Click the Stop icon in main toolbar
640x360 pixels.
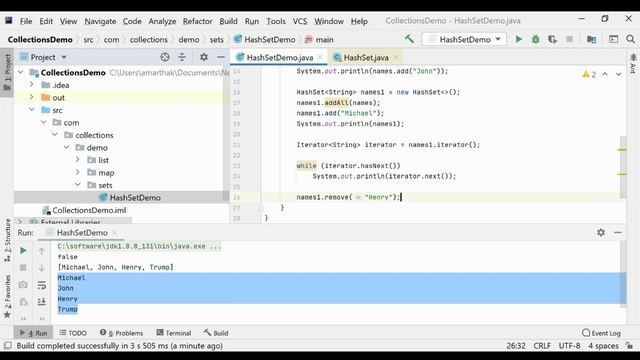569,39
